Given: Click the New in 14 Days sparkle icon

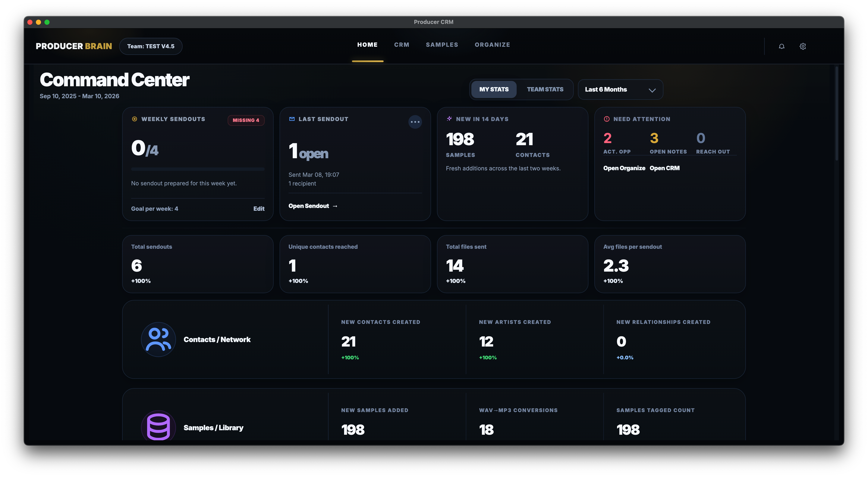Looking at the screenshot, I should 449,119.
